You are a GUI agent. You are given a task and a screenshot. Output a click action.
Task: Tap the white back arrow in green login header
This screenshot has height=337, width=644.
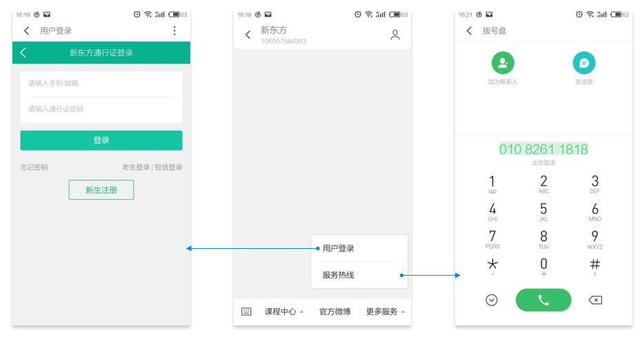click(x=23, y=53)
